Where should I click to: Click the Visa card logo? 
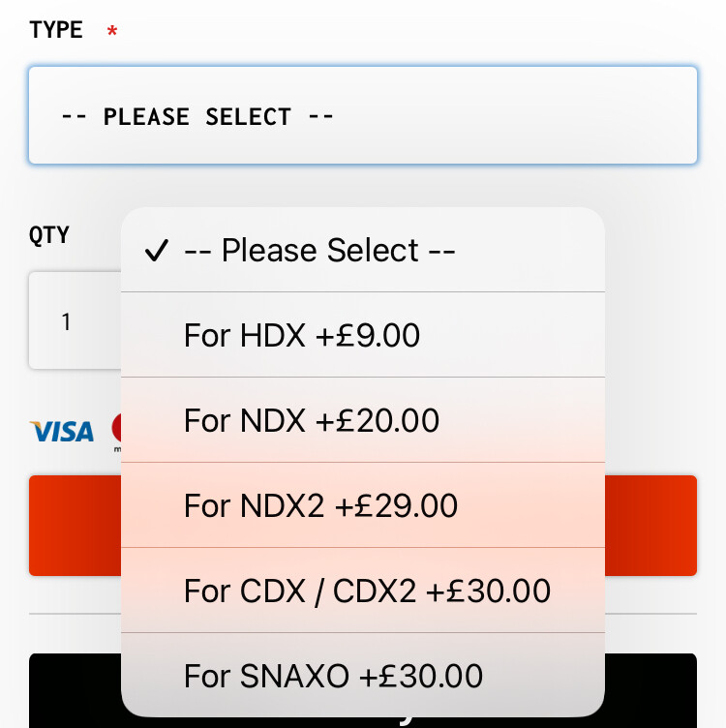62,431
